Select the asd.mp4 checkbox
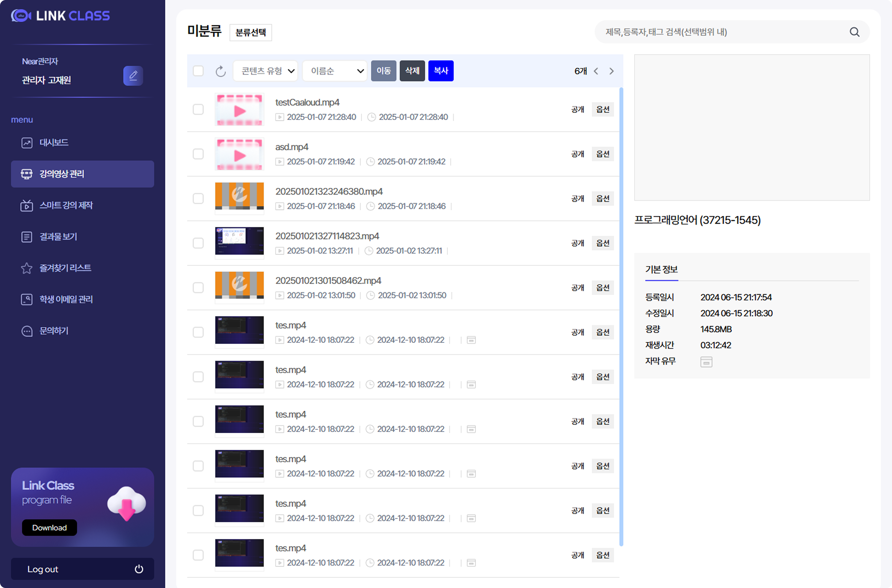The image size is (892, 588). 198,154
